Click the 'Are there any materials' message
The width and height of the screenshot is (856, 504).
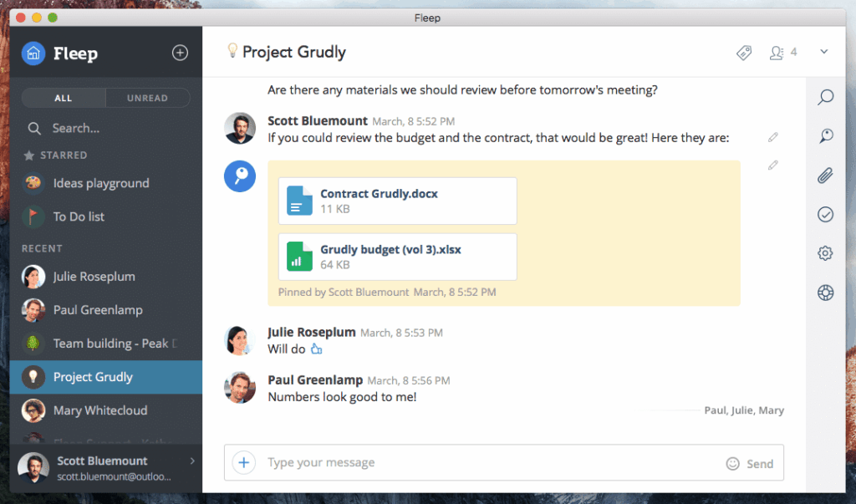(462, 89)
